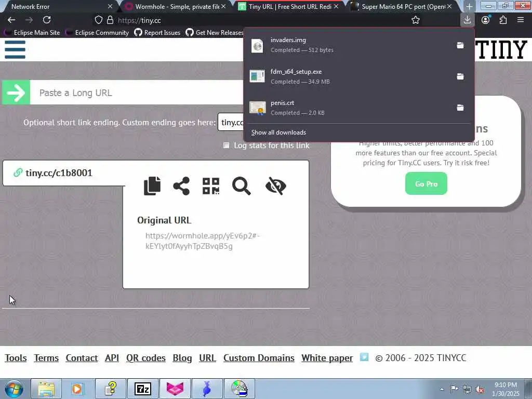
Task: Open folder containing penis.crt
Action: coord(460,108)
